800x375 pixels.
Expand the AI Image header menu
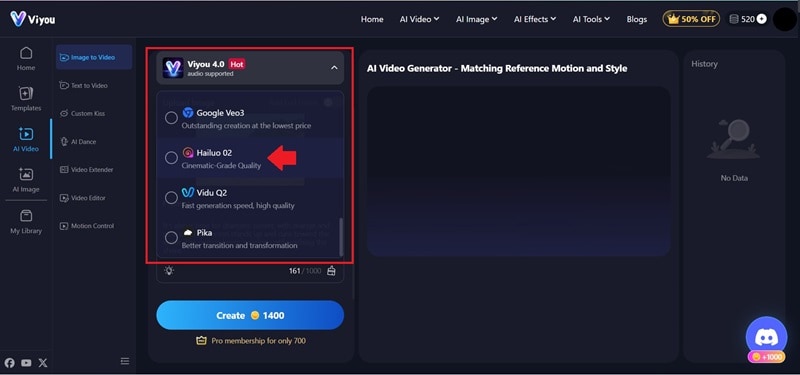477,19
